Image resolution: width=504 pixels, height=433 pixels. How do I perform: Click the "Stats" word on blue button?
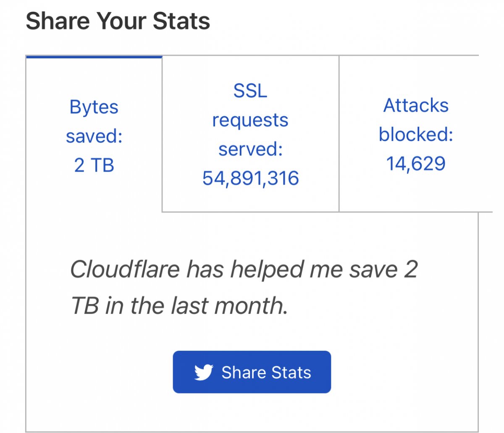point(291,373)
